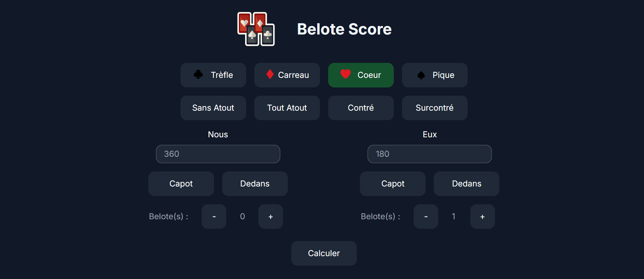Click the Eux score field showing 180

tap(429, 154)
